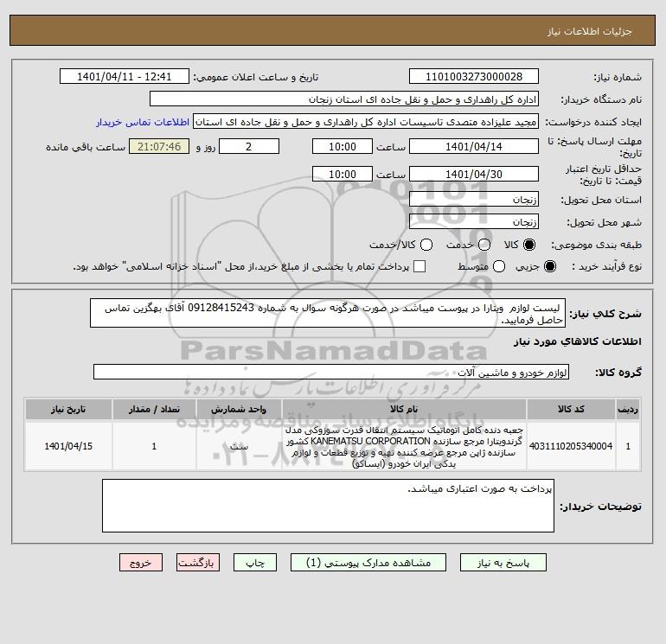
Task: Select the کالا radio button
Action: coord(529,245)
